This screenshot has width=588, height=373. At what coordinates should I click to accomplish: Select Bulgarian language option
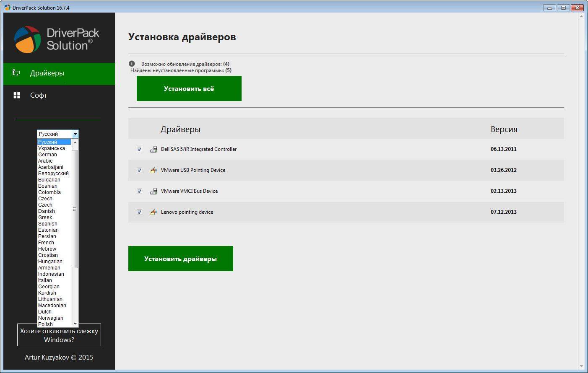pyautogui.click(x=55, y=179)
